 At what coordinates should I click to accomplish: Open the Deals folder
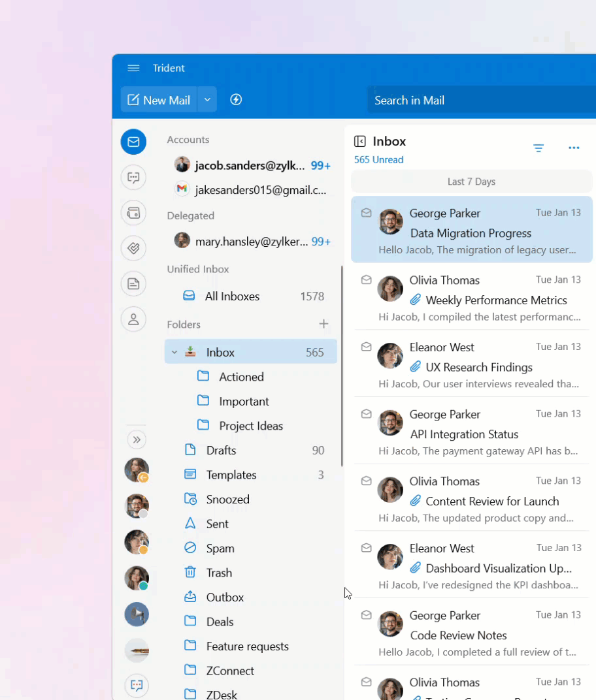(251, 622)
